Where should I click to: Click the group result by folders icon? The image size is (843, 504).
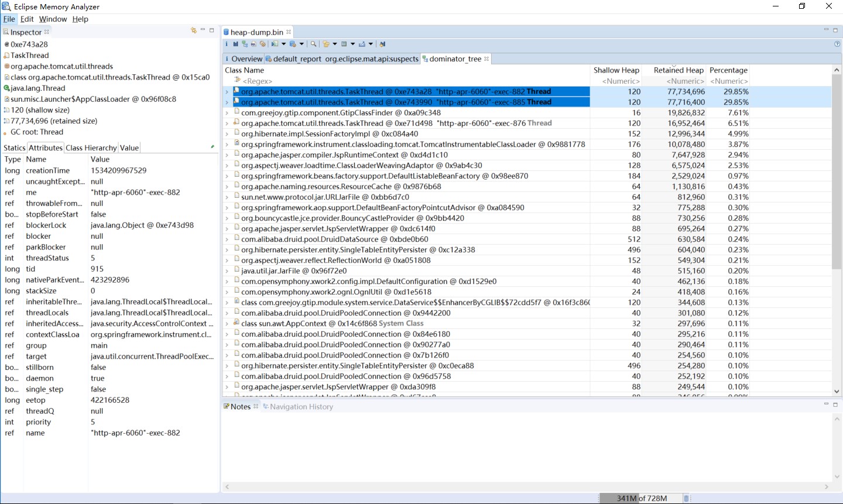[x=326, y=44]
